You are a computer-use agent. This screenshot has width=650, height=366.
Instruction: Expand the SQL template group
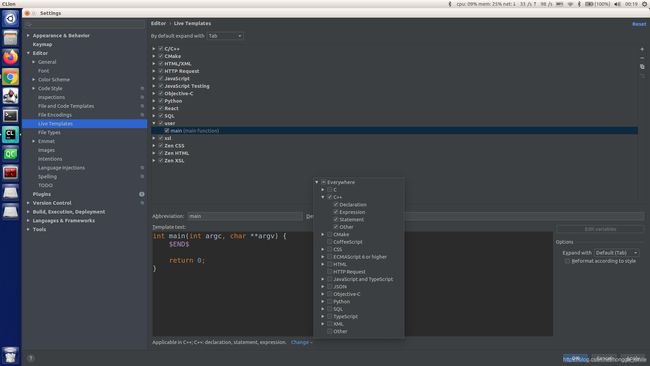(x=154, y=116)
